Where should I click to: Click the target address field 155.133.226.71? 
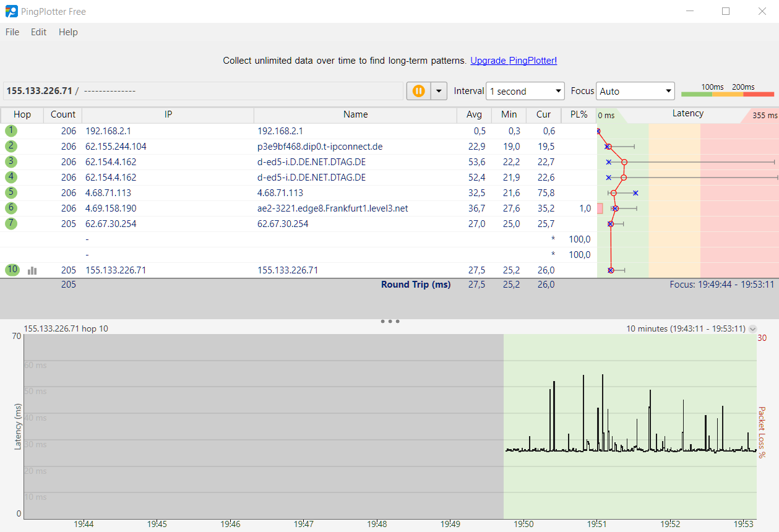click(x=203, y=91)
